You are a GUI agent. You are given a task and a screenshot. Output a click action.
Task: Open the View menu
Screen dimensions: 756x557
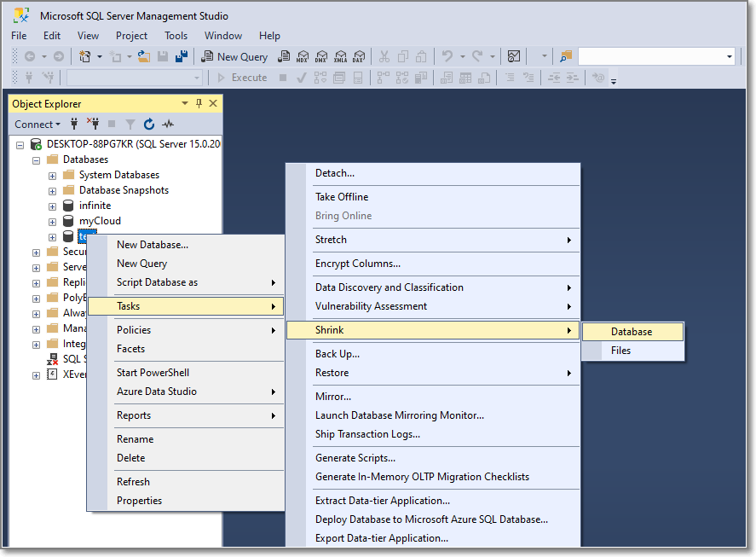pyautogui.click(x=88, y=36)
